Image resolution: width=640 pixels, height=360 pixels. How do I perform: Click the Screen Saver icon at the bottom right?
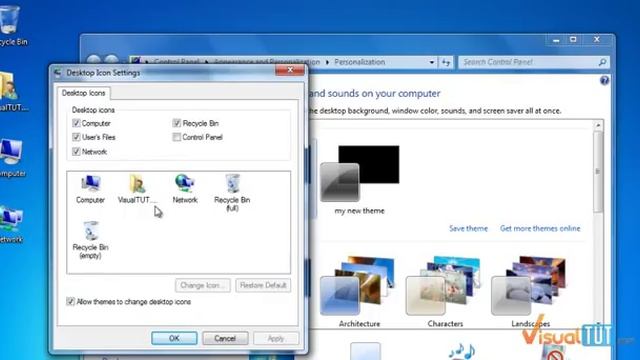[553, 352]
